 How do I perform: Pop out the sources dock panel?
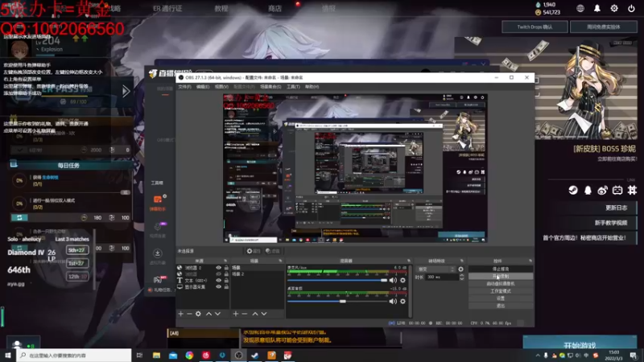pos(225,261)
